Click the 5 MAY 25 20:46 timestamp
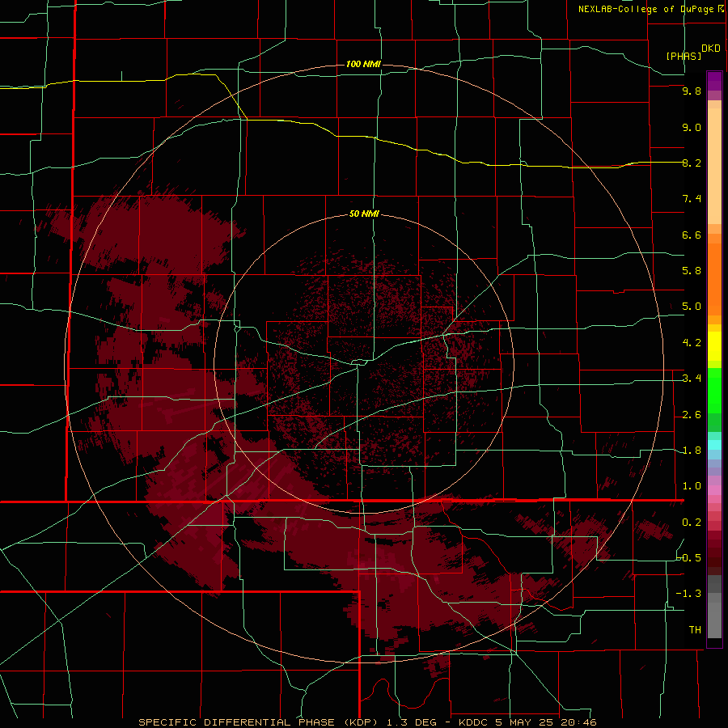Viewport: 728px width, 728px height. (x=547, y=722)
